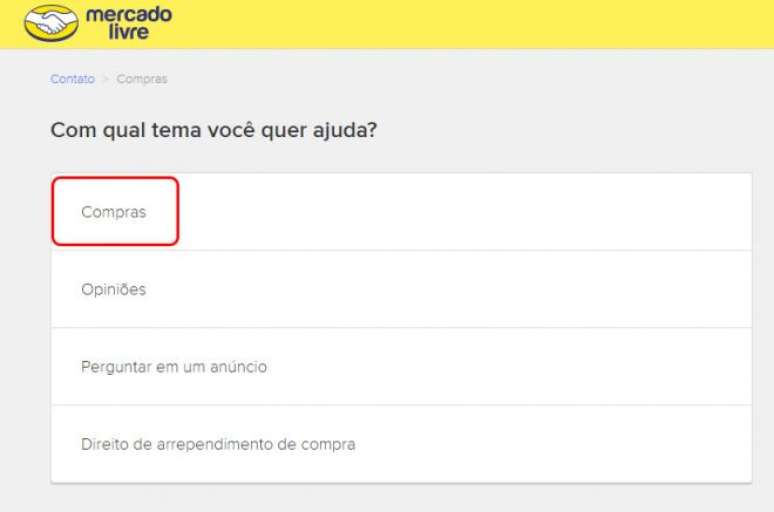
Task: Click the Mercado Livre handshake logo icon
Action: pos(51,23)
